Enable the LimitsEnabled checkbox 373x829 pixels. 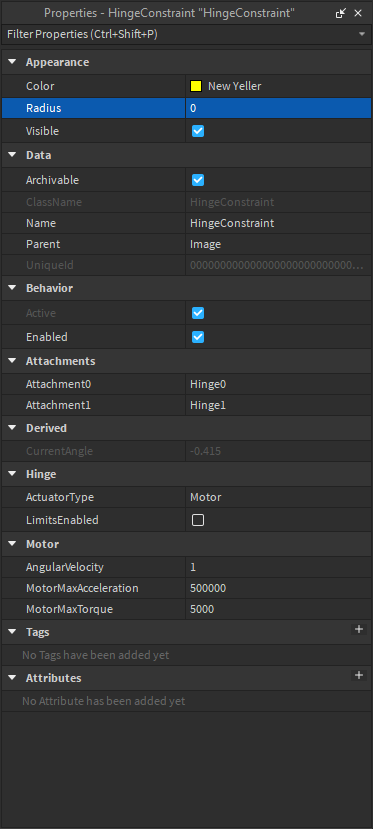[x=198, y=520]
